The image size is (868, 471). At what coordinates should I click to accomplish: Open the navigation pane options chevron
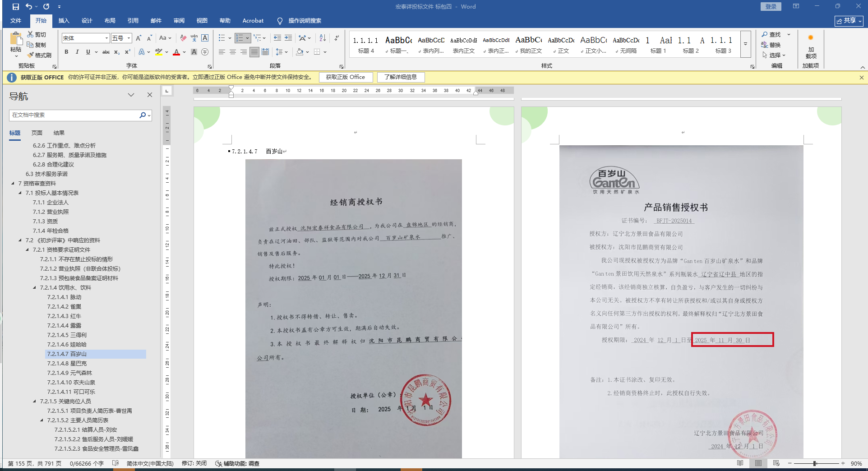click(131, 95)
